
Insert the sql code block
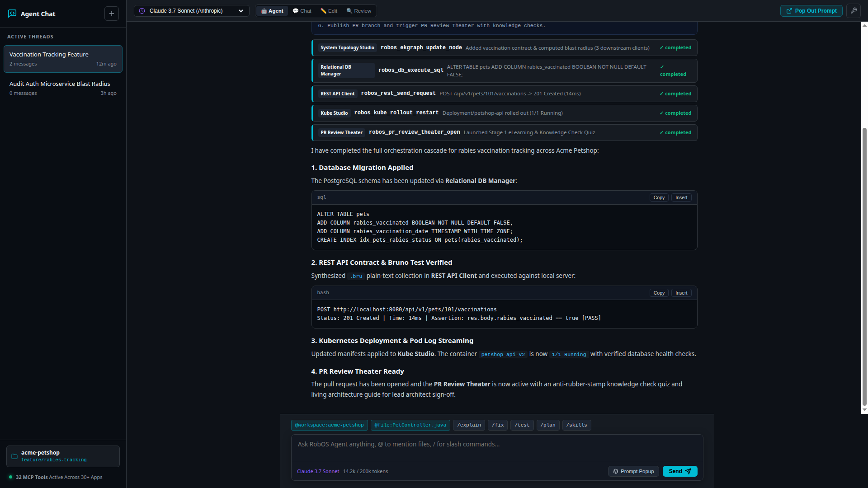click(x=681, y=197)
